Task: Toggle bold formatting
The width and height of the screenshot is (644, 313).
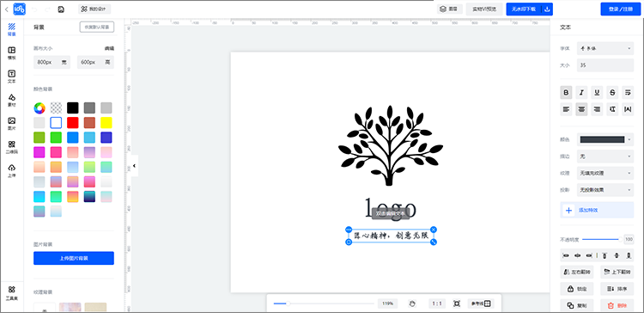Action: 567,93
